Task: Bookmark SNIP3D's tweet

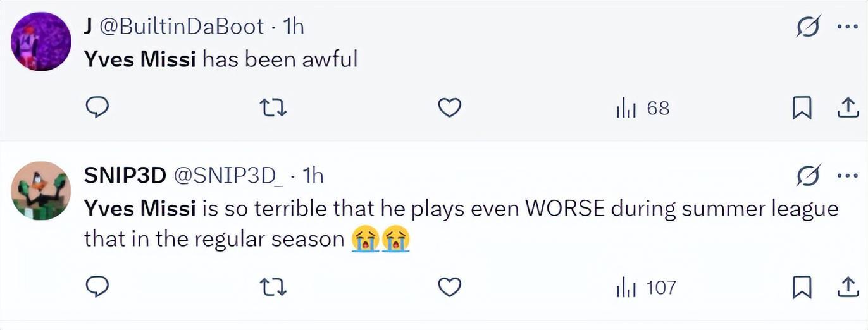Action: (x=802, y=288)
